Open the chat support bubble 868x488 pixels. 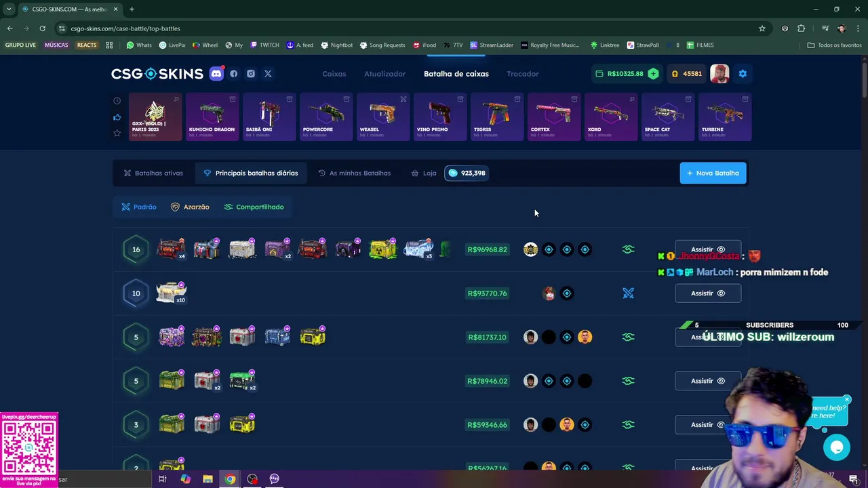[x=837, y=447]
